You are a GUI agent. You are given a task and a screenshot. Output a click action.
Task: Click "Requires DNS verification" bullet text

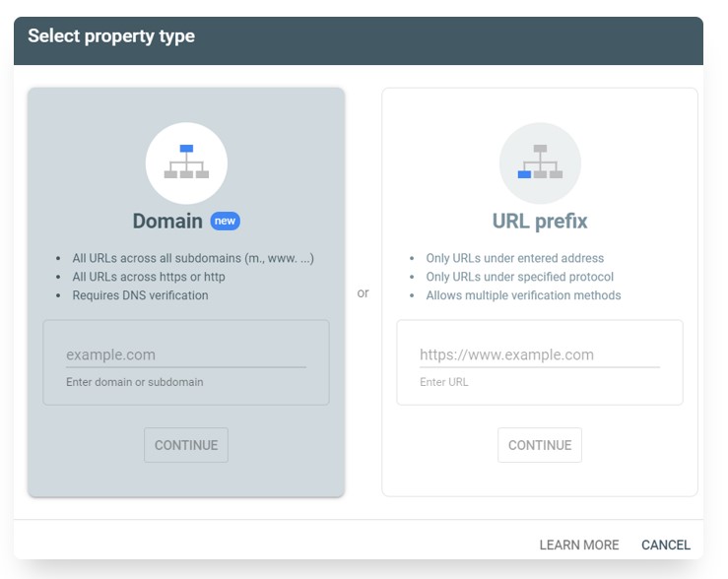tap(140, 295)
